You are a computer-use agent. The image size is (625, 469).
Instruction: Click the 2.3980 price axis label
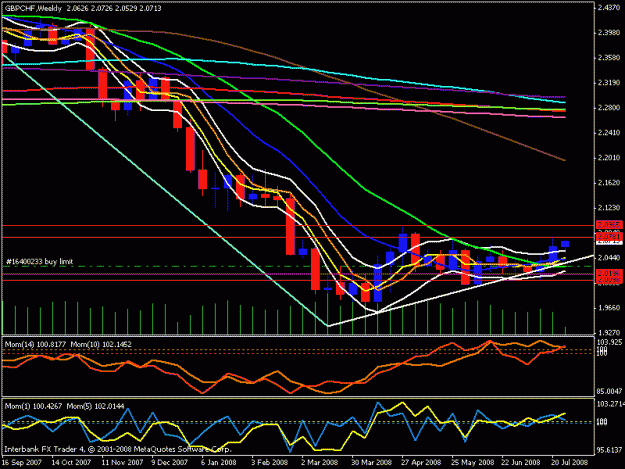(610, 33)
